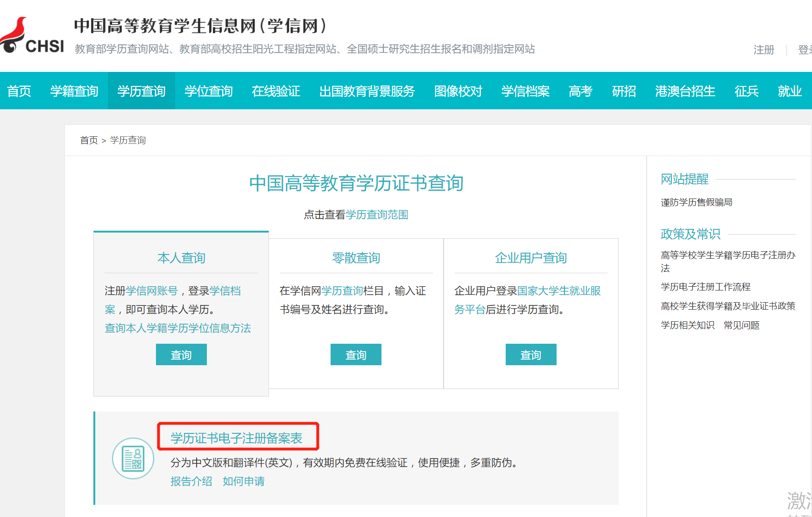
Task: Go to 在线验证 in the navigation
Action: click(x=276, y=91)
